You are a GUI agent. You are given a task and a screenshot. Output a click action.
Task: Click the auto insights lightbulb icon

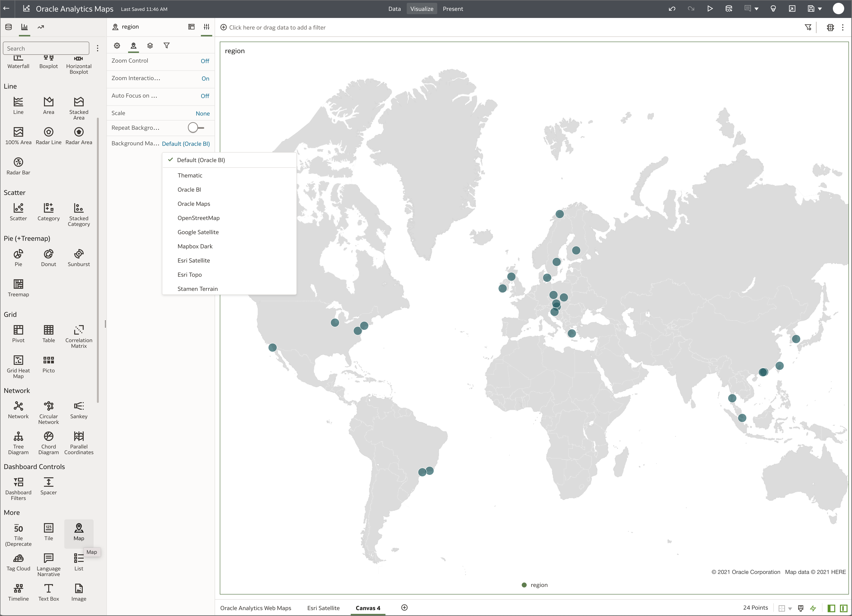pyautogui.click(x=773, y=8)
